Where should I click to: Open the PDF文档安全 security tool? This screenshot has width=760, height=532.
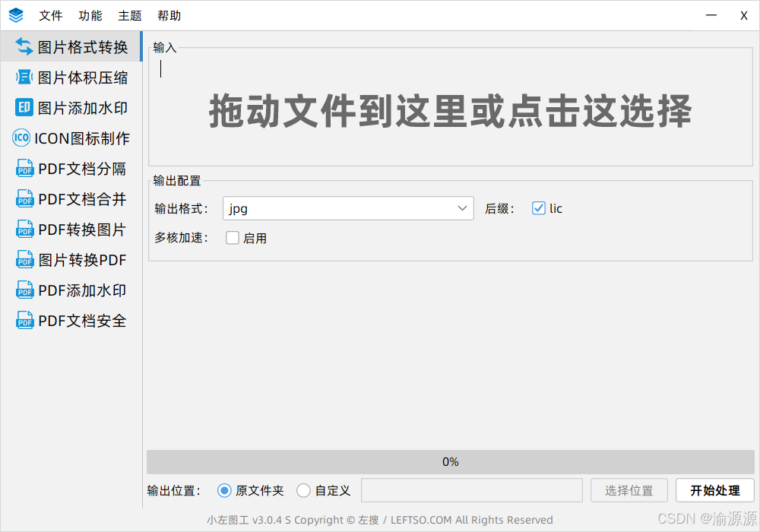click(x=71, y=320)
